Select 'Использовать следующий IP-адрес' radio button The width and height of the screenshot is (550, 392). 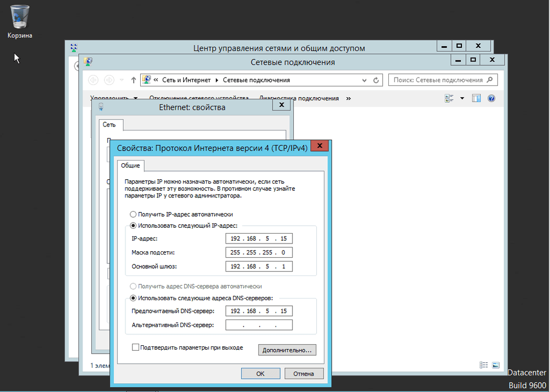click(x=133, y=225)
